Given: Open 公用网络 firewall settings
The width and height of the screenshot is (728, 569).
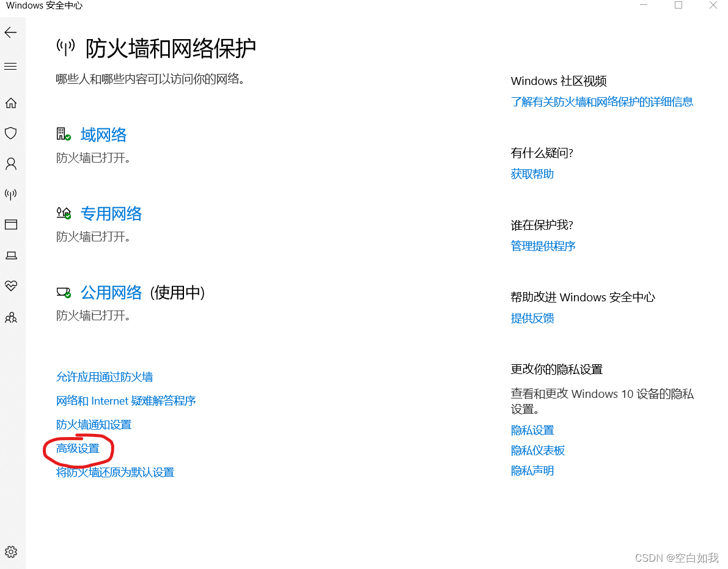Looking at the screenshot, I should click(x=111, y=292).
